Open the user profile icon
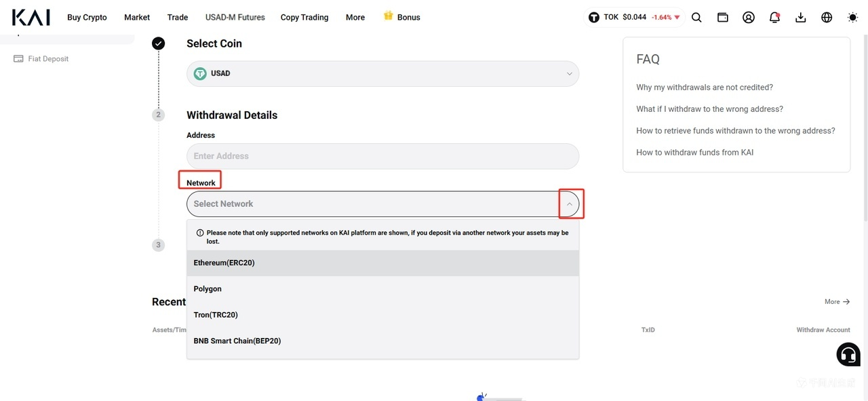 pyautogui.click(x=749, y=18)
